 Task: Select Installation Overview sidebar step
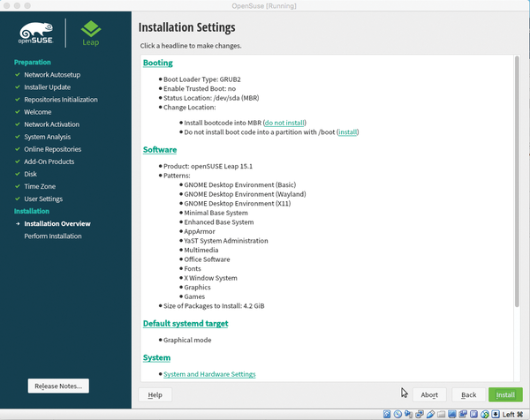coord(57,223)
